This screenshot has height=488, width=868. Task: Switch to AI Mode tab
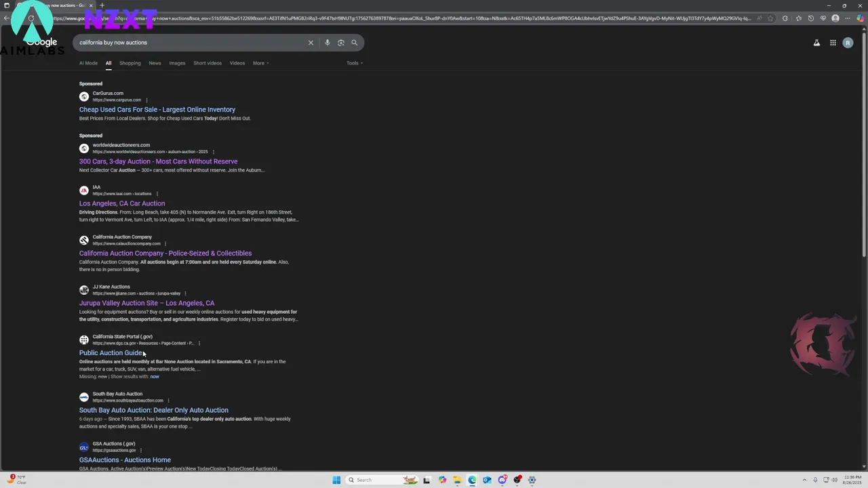pyautogui.click(x=88, y=63)
